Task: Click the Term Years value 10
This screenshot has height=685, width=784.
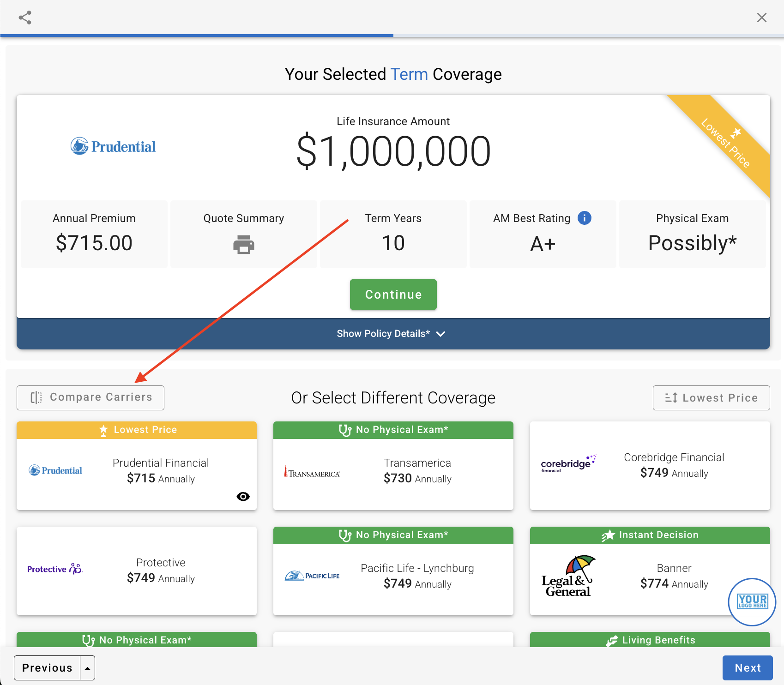Action: point(393,243)
